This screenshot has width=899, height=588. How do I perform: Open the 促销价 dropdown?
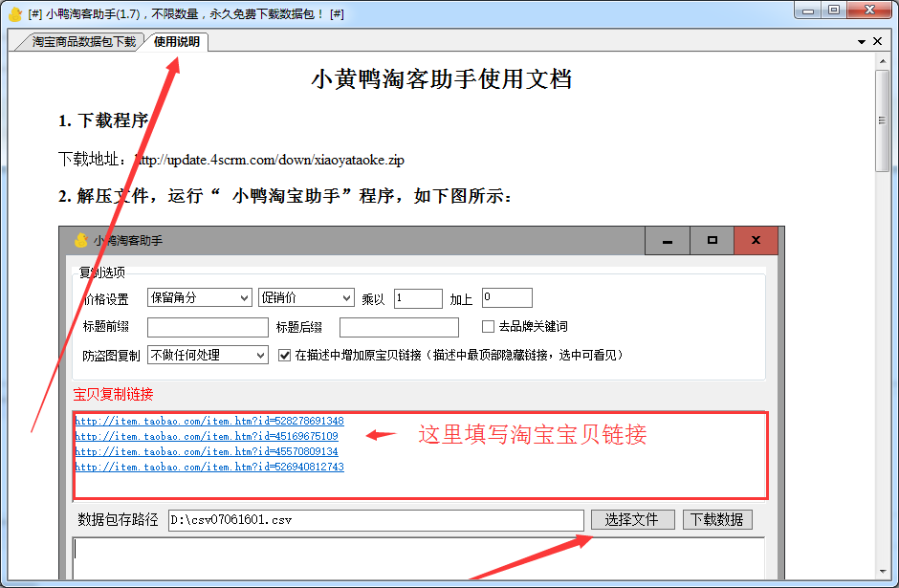pos(306,297)
